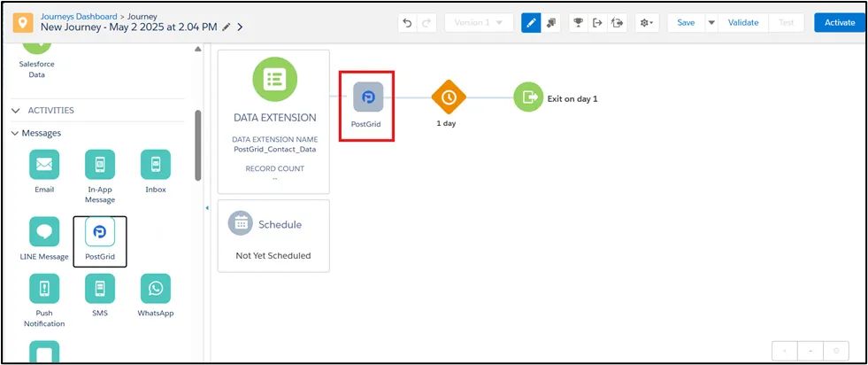Click the middle zoom control at canvas bottom
Screen dimensions: 868x365
[810, 351]
